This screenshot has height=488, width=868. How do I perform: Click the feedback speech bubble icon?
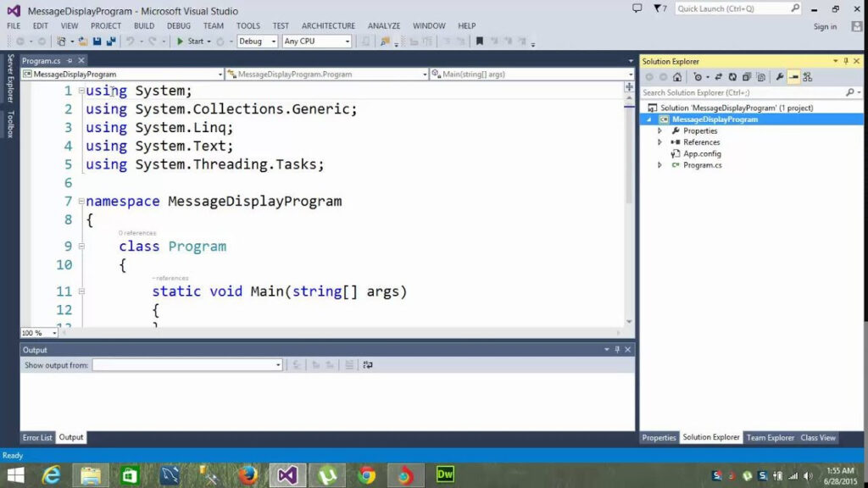coord(637,8)
